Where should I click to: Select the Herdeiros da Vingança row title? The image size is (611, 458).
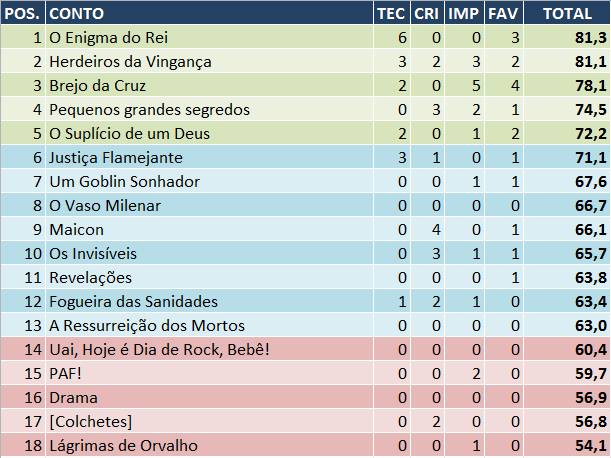coord(130,61)
